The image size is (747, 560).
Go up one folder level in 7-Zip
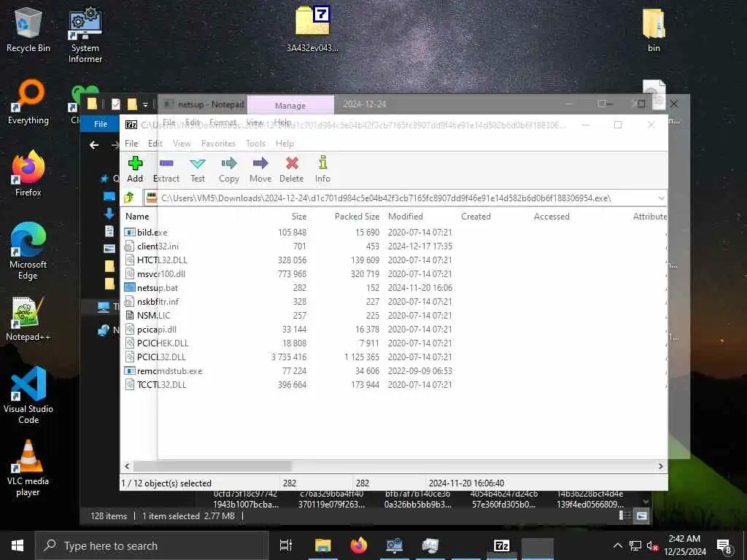pos(128,198)
